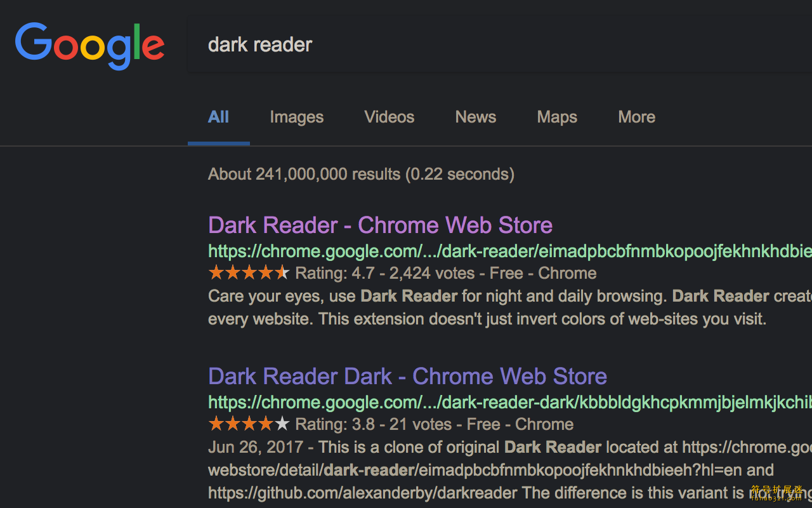Screen dimensions: 812x508
Task: Open the Videos tab
Action: point(390,117)
